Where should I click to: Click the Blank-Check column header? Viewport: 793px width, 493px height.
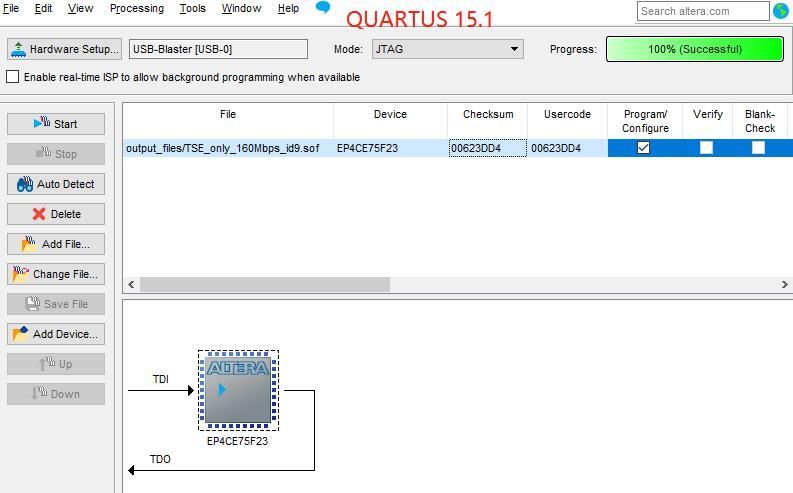760,121
